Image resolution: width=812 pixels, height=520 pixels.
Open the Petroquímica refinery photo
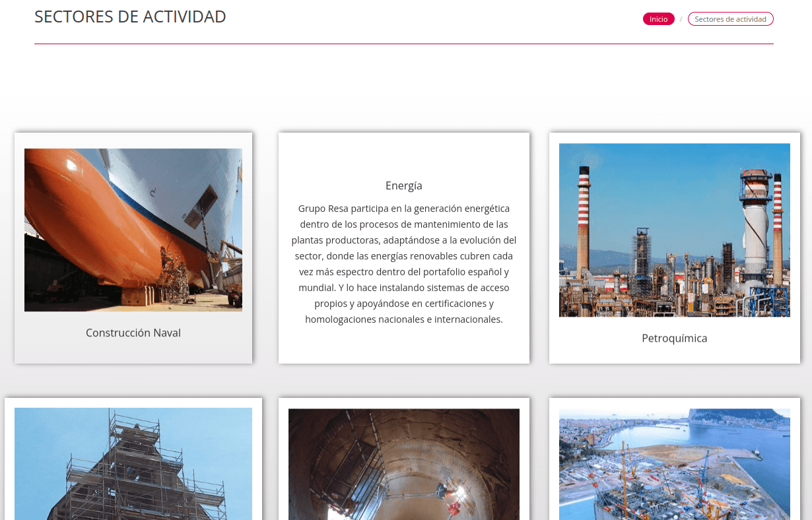675,230
